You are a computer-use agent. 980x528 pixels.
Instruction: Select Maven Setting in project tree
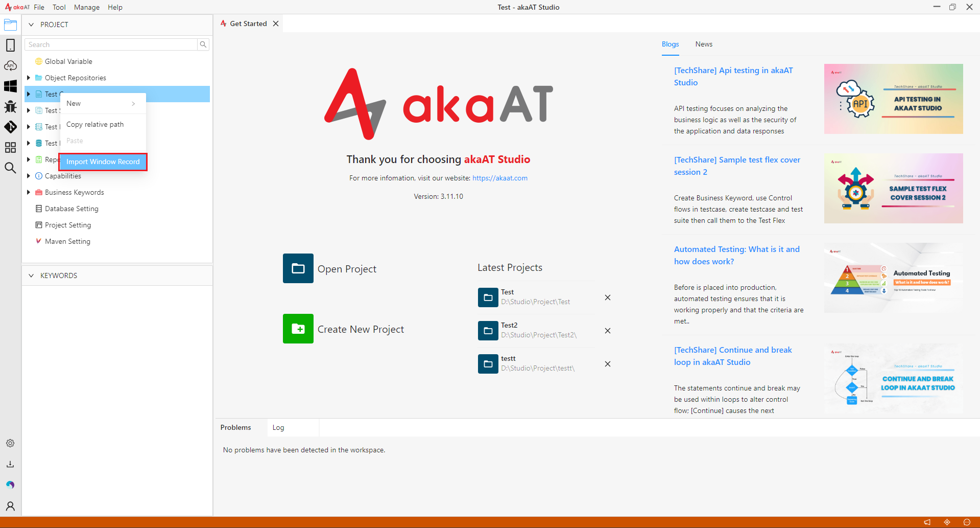pos(67,241)
